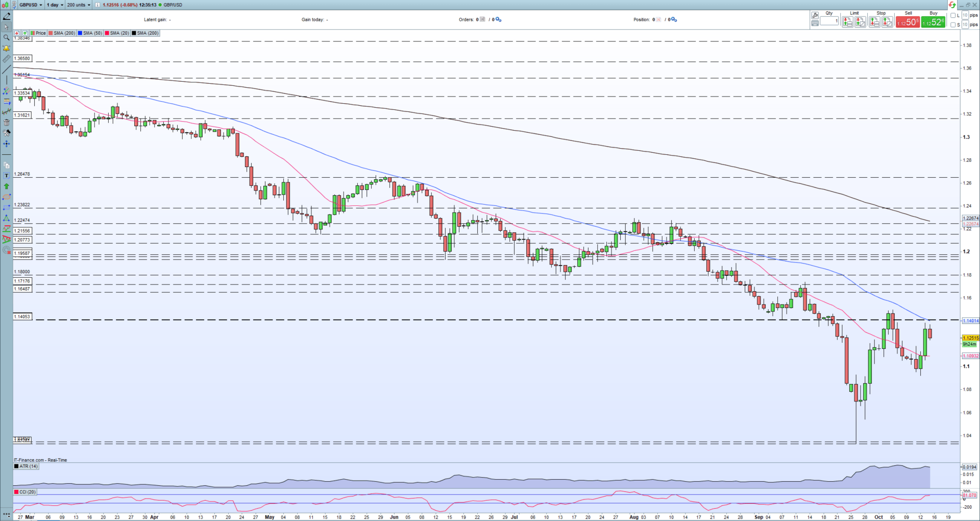Enable the L pips checkbox
The width and height of the screenshot is (980, 521).
point(953,15)
